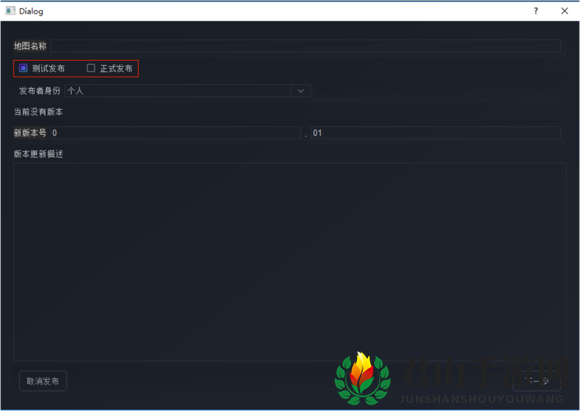
Task: Click the 正式发布 label text
Action: [116, 68]
